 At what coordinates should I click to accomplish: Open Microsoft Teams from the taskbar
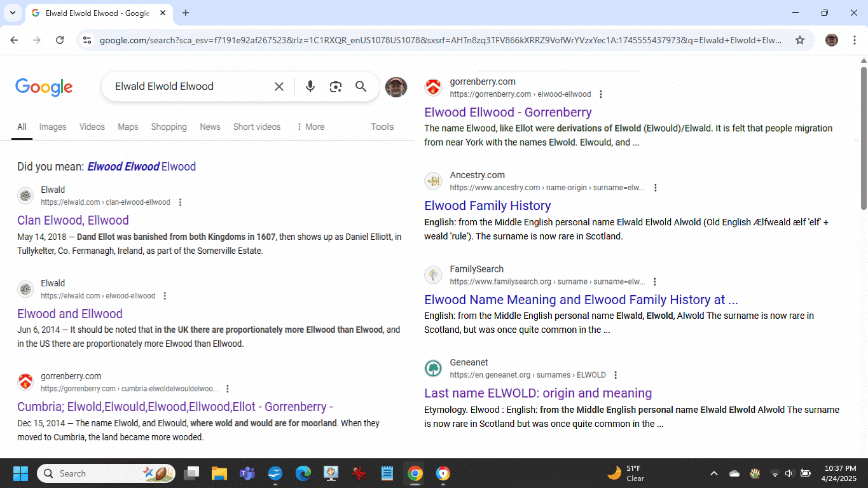247,473
